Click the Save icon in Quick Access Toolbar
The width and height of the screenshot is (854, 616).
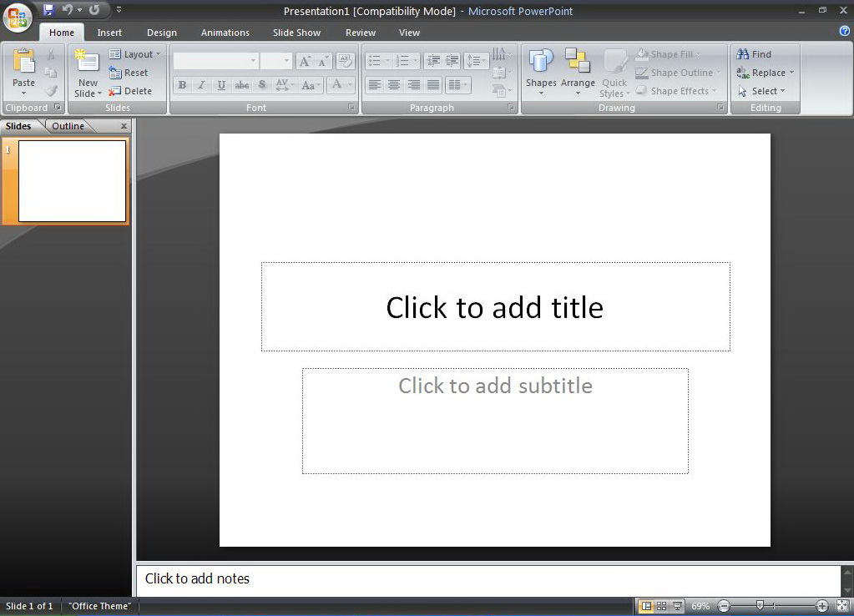coord(49,9)
